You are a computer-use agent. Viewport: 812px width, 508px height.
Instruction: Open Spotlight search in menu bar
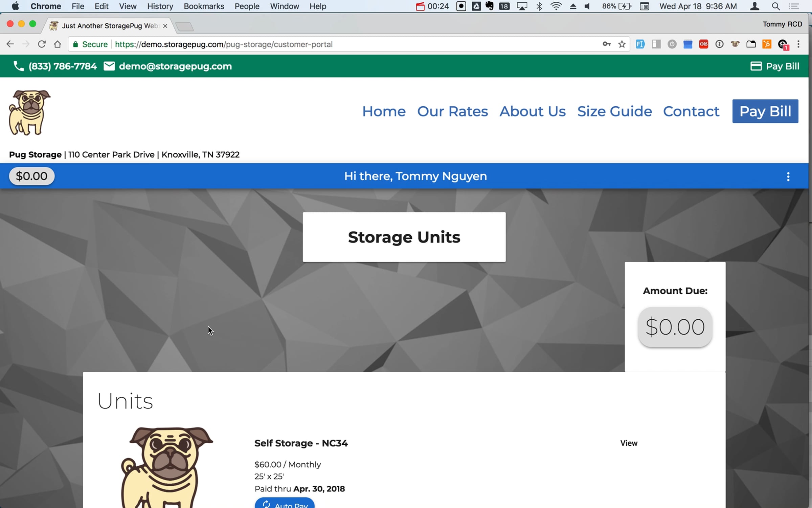[x=776, y=6]
